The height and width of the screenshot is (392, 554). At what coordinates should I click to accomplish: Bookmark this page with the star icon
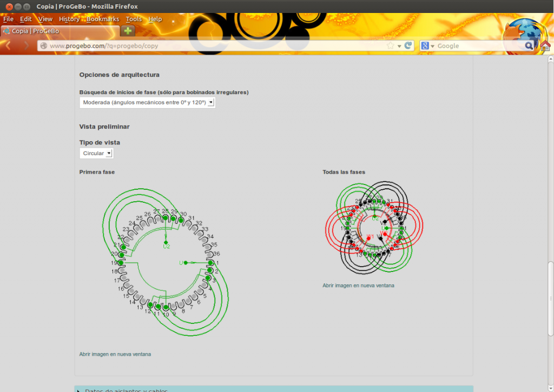click(391, 46)
